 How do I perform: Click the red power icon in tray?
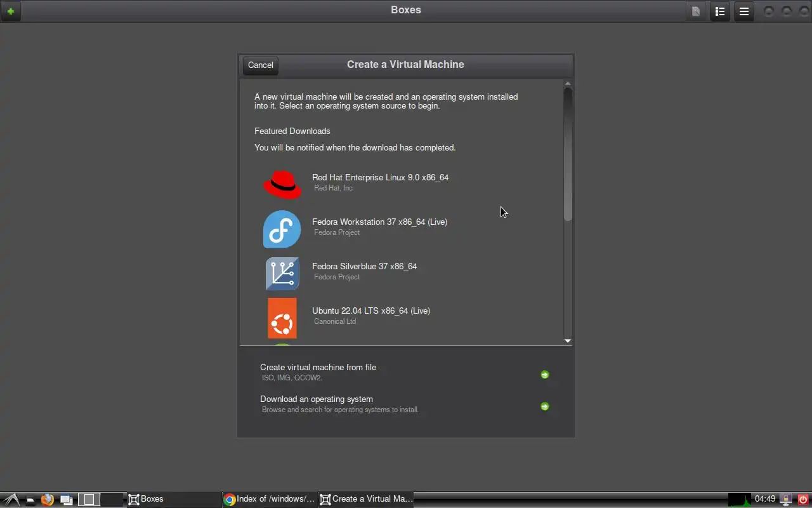coord(803,499)
